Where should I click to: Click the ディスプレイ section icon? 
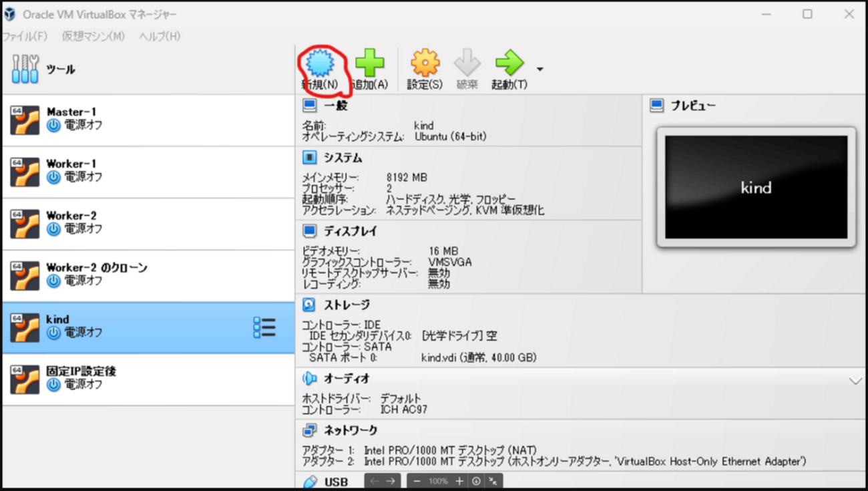click(x=309, y=231)
